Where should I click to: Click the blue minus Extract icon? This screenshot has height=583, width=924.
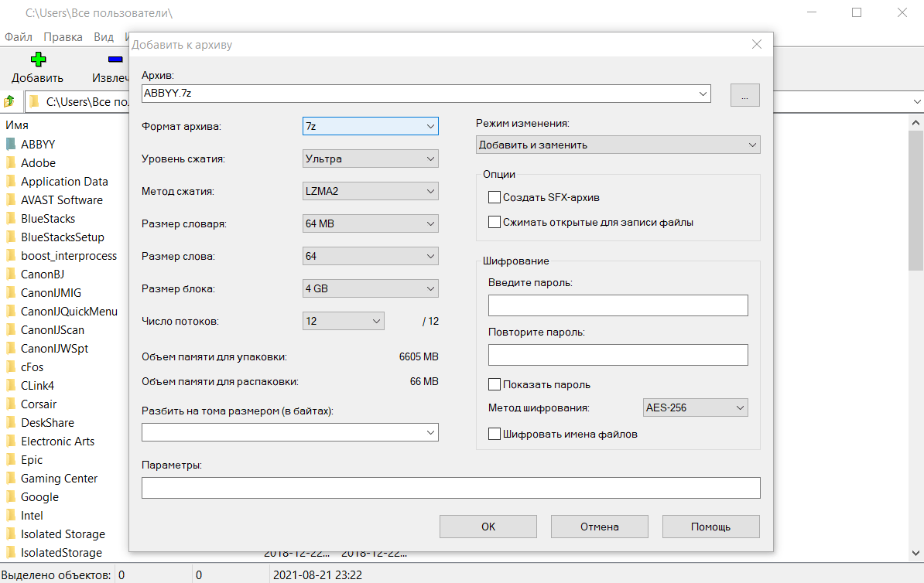click(x=115, y=60)
